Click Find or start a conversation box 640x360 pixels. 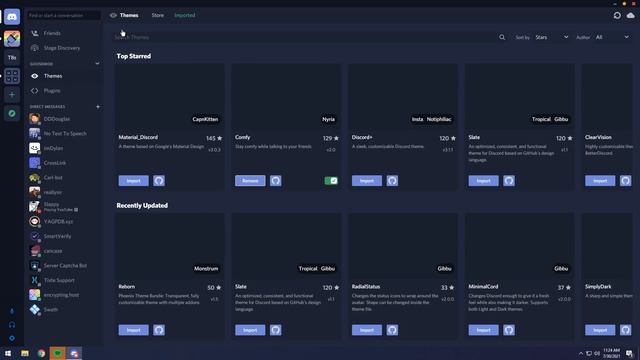pos(64,16)
